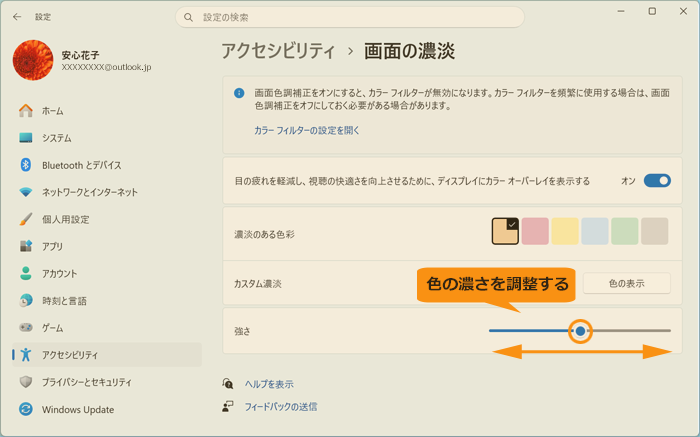Click the アカウント person icon
The width and height of the screenshot is (700, 437).
[x=26, y=274]
